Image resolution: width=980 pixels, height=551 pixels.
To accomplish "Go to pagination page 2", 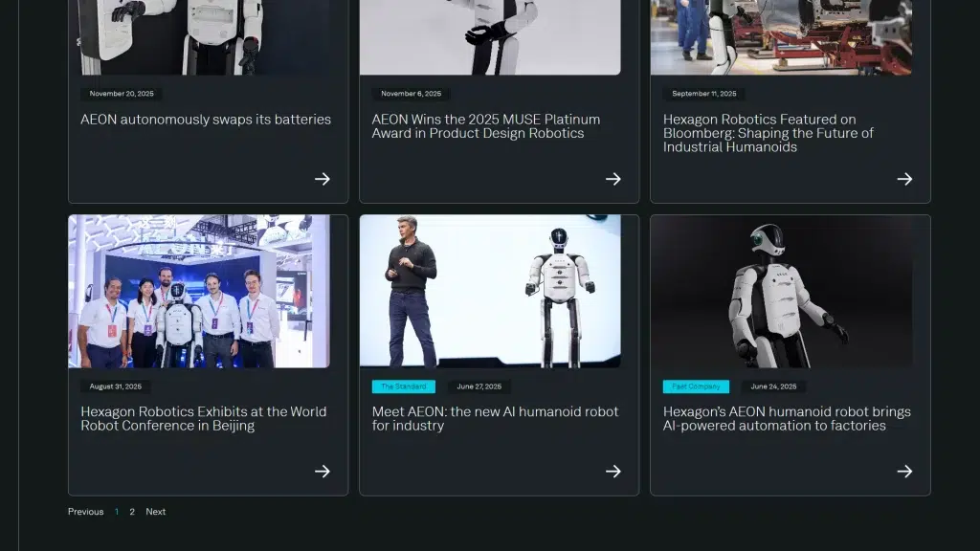I will click(x=132, y=512).
